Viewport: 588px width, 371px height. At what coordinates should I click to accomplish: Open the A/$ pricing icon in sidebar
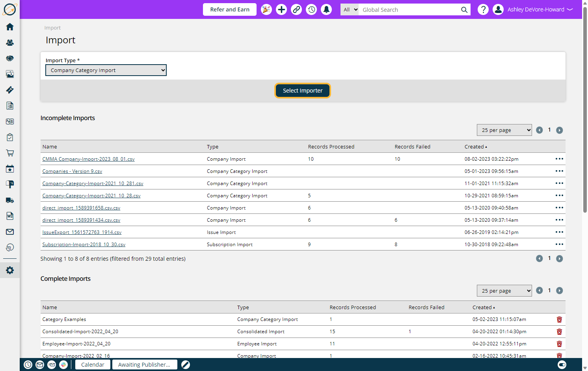click(x=10, y=121)
